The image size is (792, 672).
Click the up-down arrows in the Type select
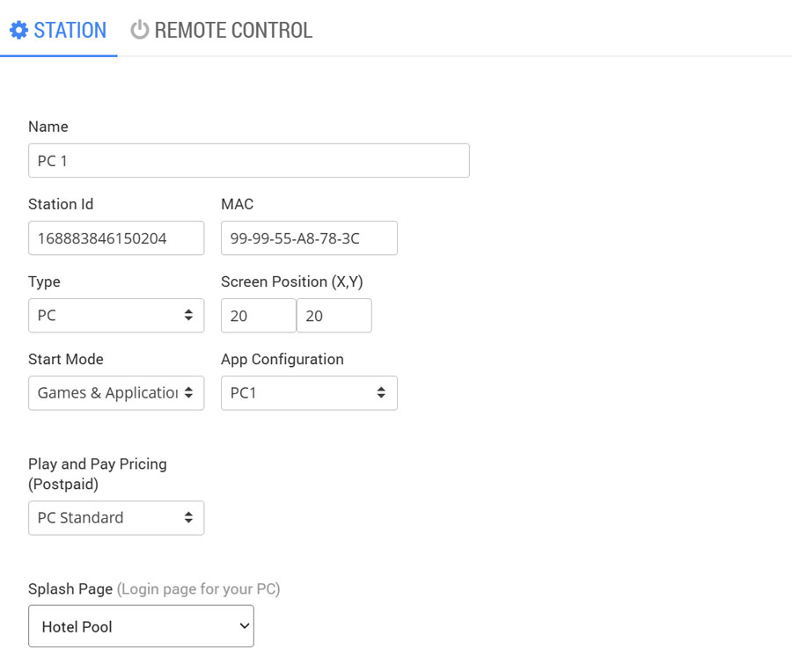188,316
